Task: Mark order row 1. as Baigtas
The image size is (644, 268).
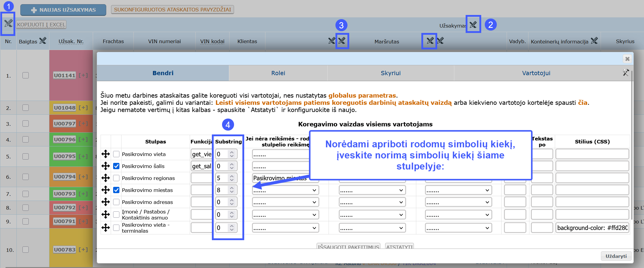Action: pos(26,75)
